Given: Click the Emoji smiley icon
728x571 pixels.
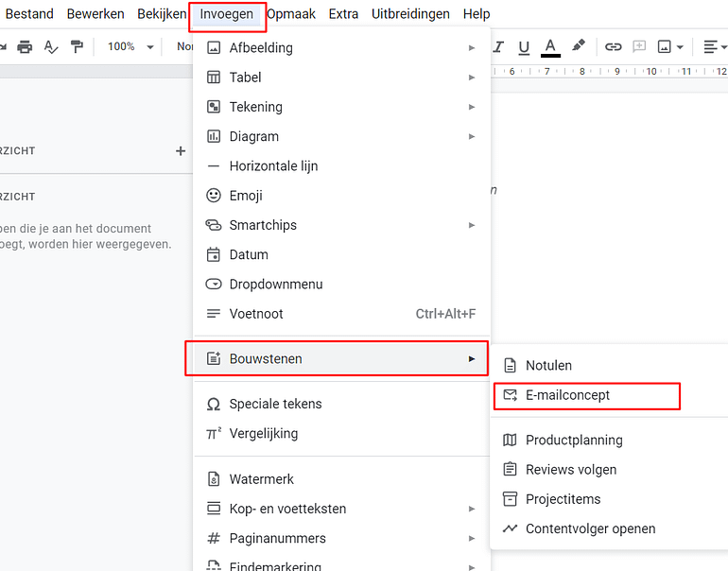Looking at the screenshot, I should 214,196.
